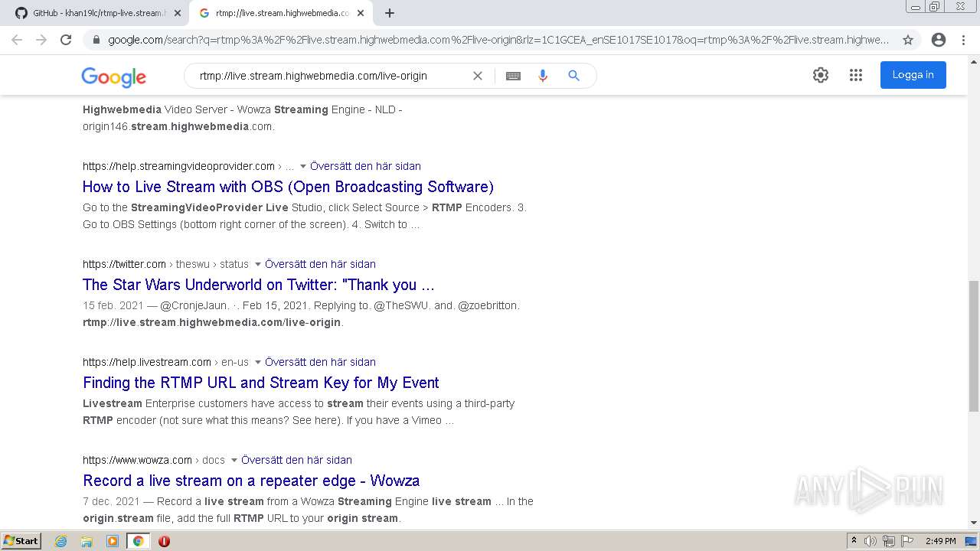Image resolution: width=980 pixels, height=551 pixels.
Task: Open the Chrome three-dot menu
Action: pos(963,40)
